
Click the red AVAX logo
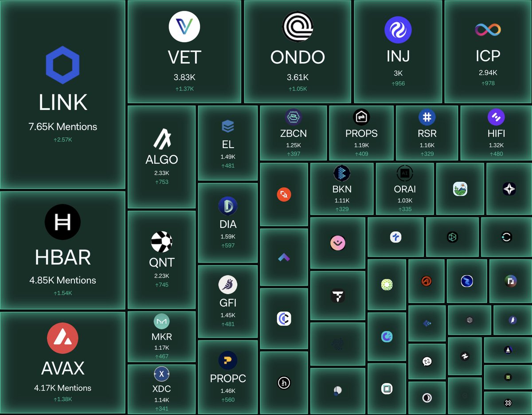[x=63, y=339]
